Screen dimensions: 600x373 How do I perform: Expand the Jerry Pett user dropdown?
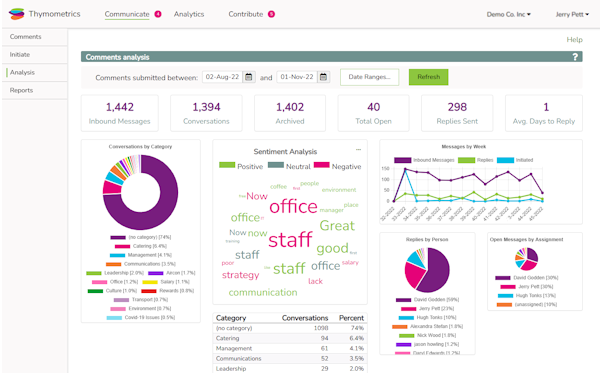point(572,15)
